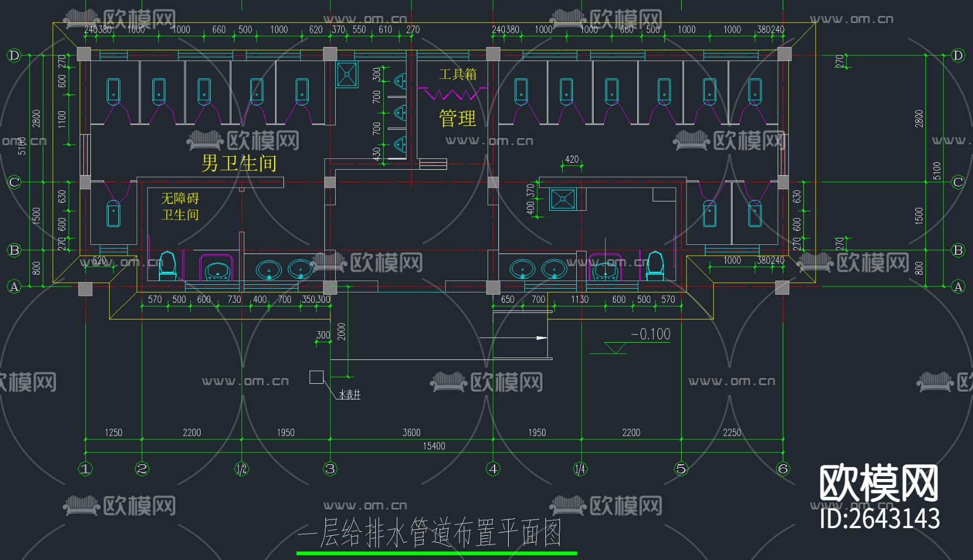Viewport: 973px width, 560px height.
Task: Click the floor drain symbol left of 工具箱
Action: click(x=347, y=73)
